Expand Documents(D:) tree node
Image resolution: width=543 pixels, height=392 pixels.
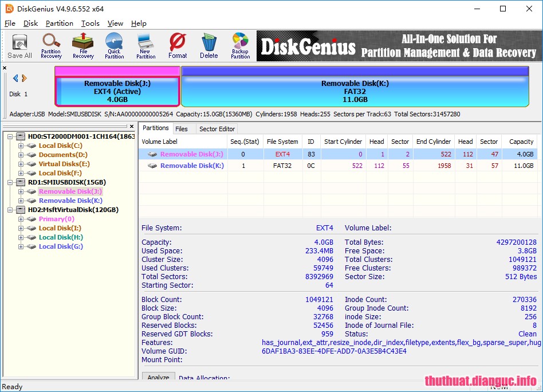[x=21, y=155]
